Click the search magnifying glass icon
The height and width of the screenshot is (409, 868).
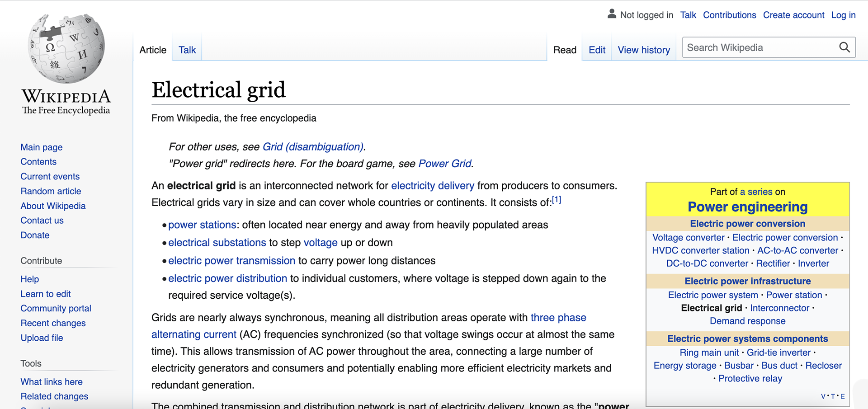click(x=844, y=47)
